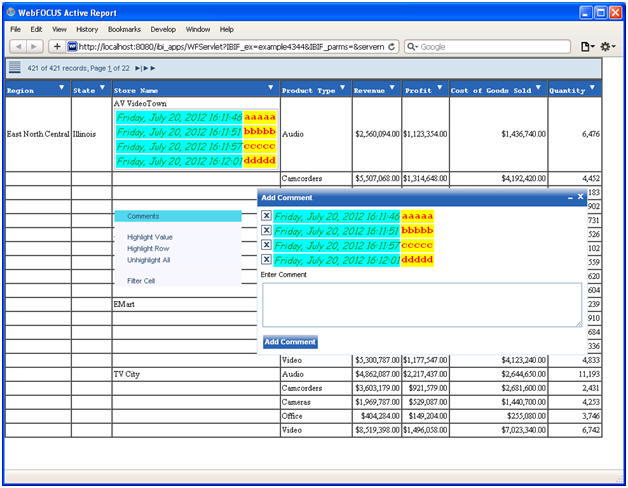Open Cost of Goods Sold column dropdown

538,87
